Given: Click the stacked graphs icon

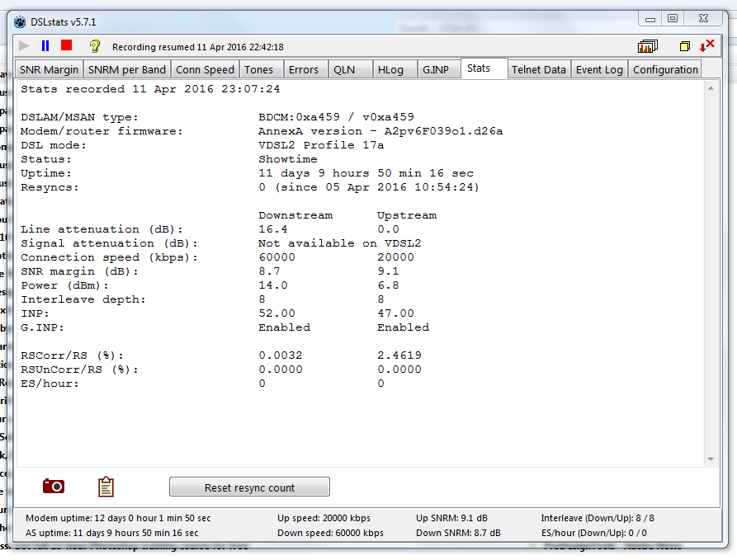Looking at the screenshot, I should (648, 46).
